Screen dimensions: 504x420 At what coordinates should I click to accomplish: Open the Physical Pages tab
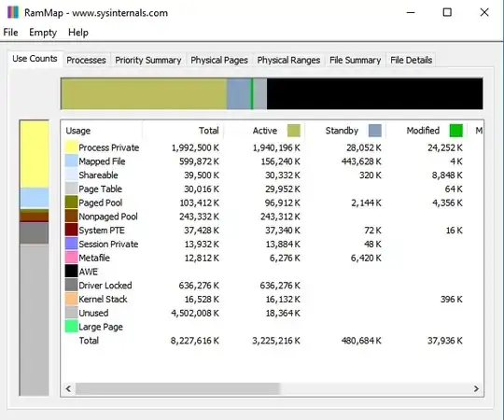pyautogui.click(x=219, y=60)
